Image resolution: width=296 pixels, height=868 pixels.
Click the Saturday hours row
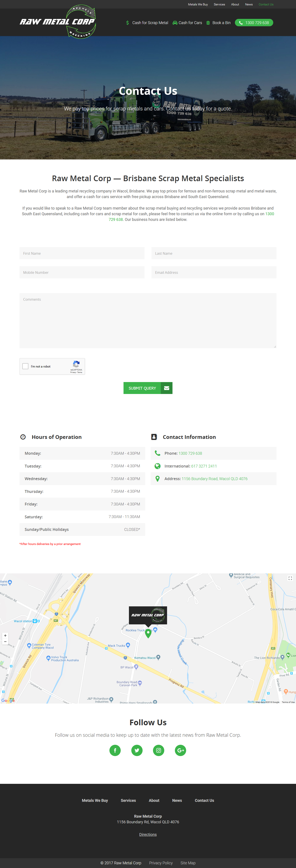(82, 517)
